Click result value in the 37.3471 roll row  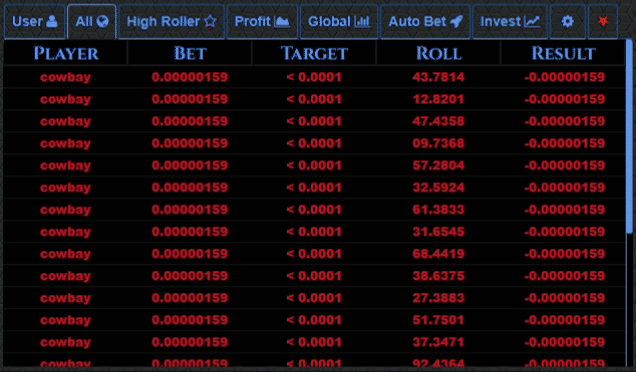coord(565,342)
